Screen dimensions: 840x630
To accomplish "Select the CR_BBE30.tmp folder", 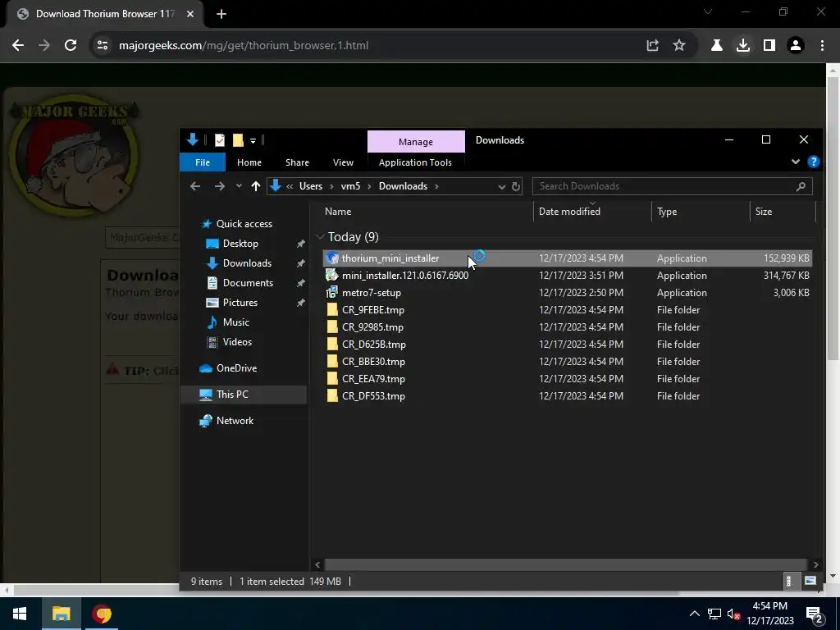I will (x=568, y=361).
